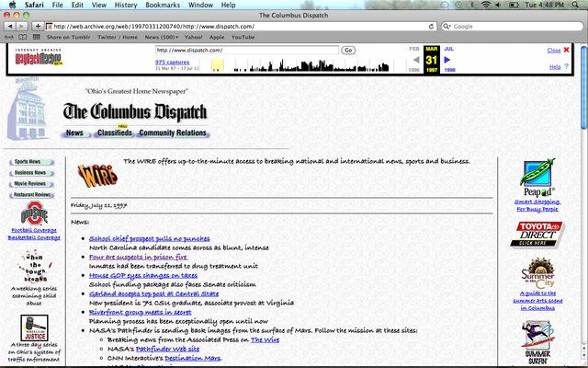Reload the page using the refresh icon
The height and width of the screenshot is (368, 588).
tap(431, 27)
